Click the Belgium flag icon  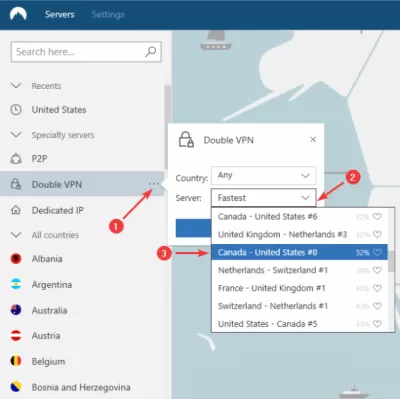(x=16, y=361)
